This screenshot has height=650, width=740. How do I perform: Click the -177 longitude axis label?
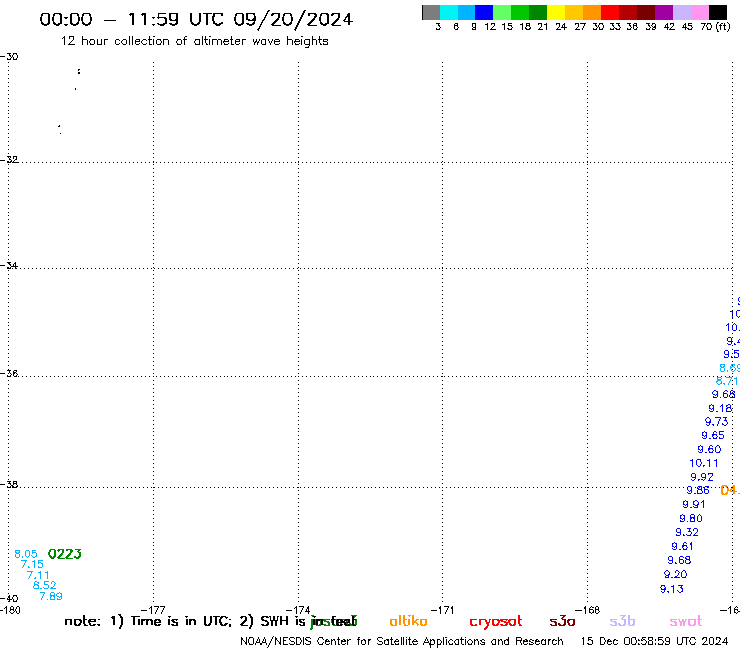pyautogui.click(x=153, y=610)
